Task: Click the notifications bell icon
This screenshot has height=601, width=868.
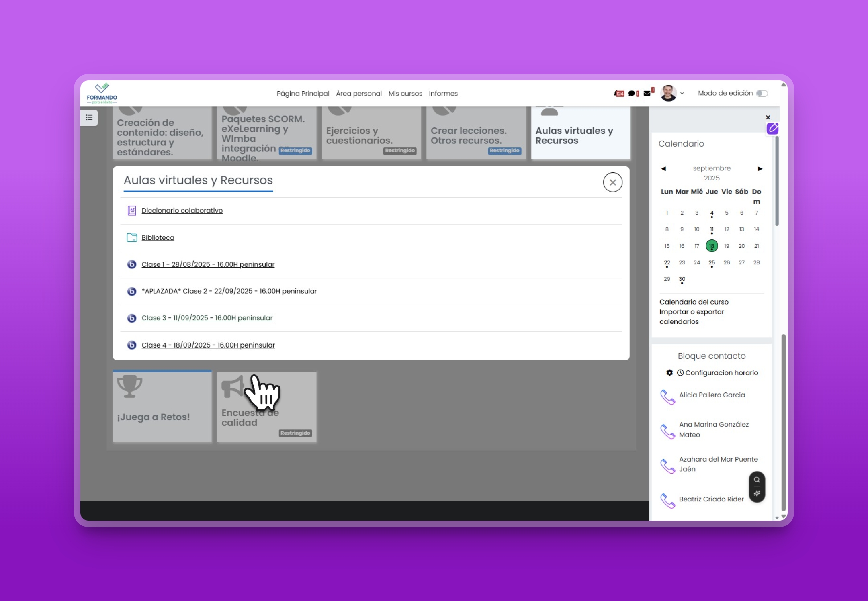Action: (619, 93)
